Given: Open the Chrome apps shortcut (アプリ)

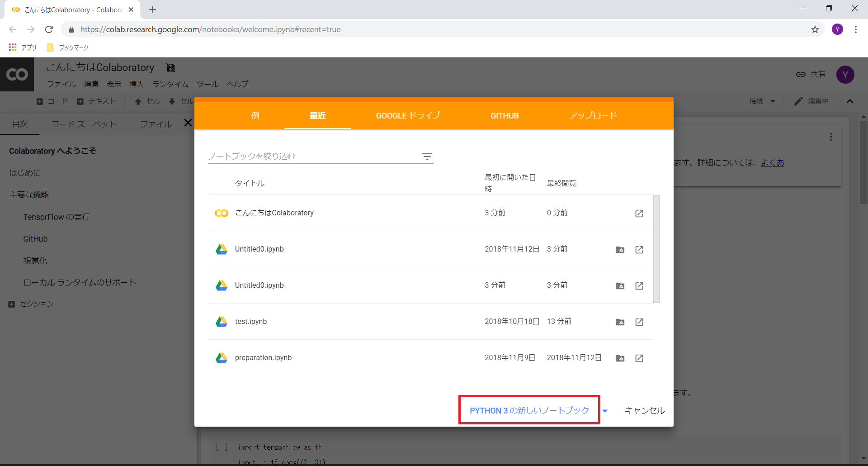Looking at the screenshot, I should click(23, 48).
